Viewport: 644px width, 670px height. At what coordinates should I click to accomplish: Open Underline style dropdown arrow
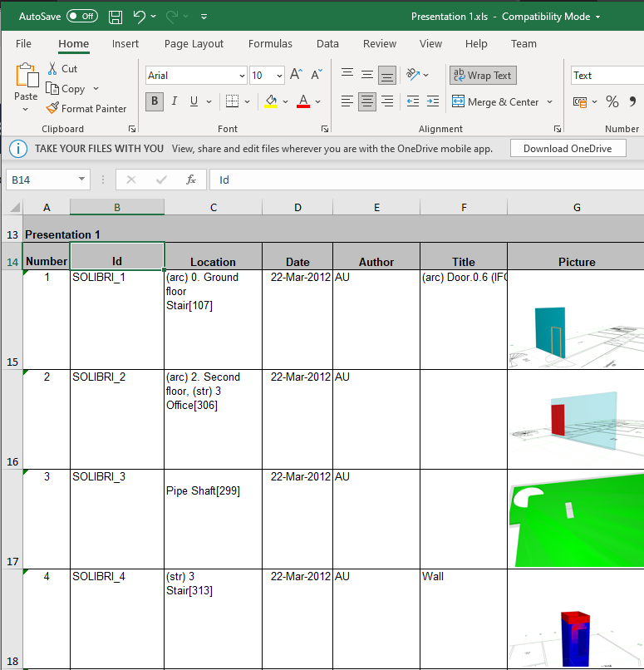(x=209, y=101)
